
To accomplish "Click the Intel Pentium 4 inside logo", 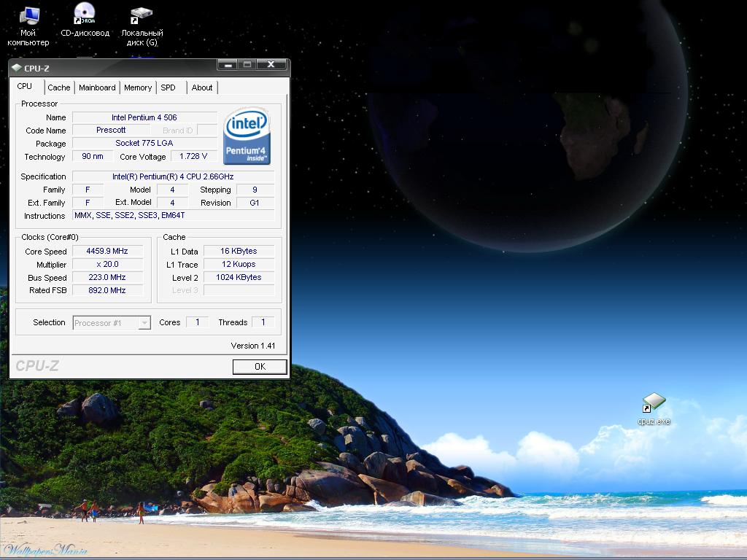I will pos(247,136).
